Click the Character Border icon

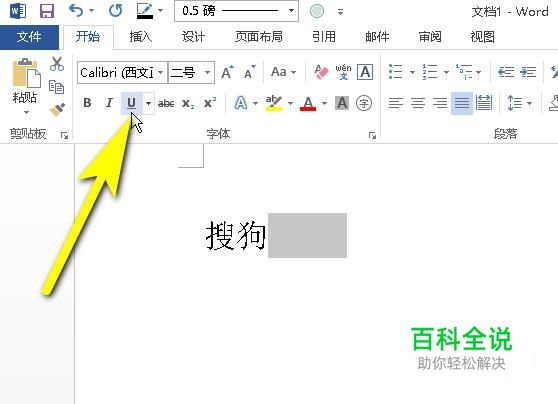coord(365,72)
